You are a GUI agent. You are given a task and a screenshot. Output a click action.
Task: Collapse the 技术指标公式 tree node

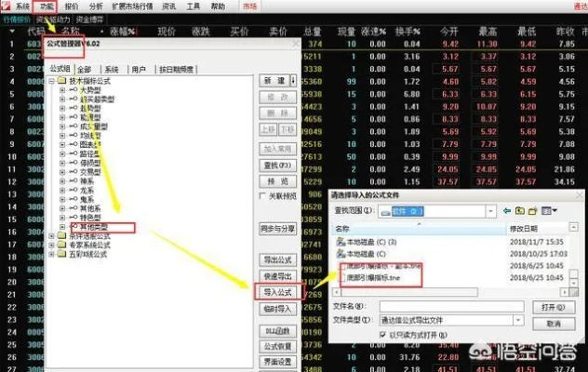pos(52,81)
